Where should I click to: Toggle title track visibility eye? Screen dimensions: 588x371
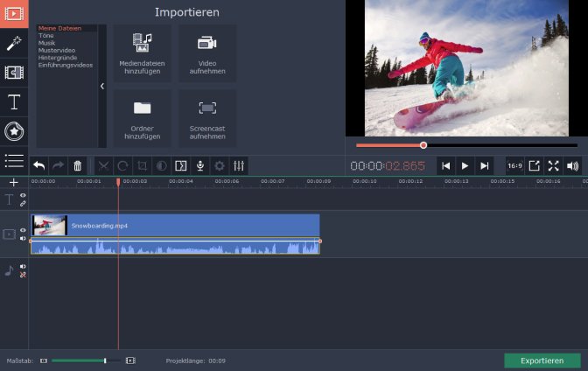(x=23, y=195)
